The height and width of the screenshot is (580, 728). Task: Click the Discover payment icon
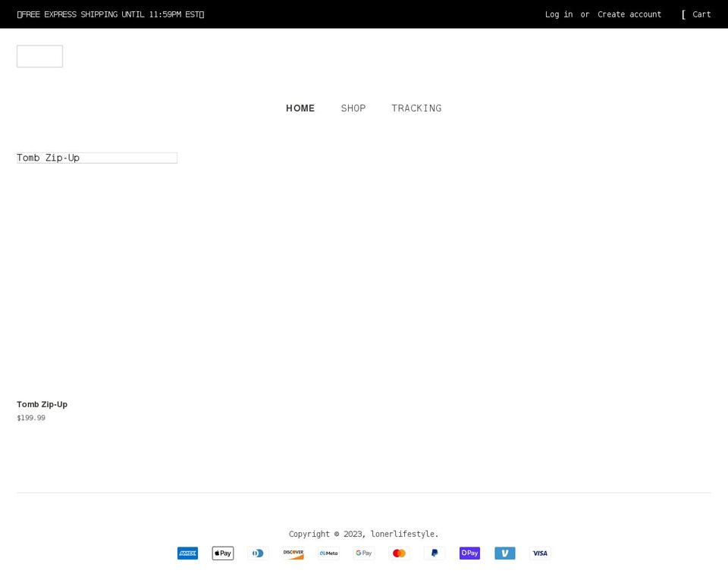[293, 553]
